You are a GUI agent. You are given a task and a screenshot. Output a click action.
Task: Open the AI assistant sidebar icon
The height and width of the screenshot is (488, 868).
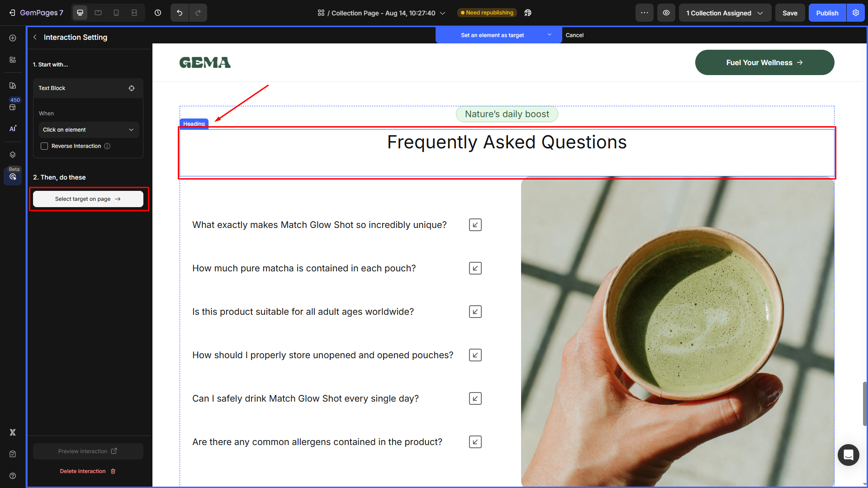coord(13,129)
